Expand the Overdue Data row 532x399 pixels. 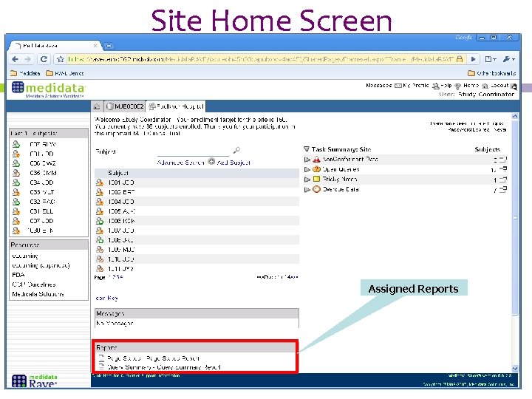(x=307, y=189)
